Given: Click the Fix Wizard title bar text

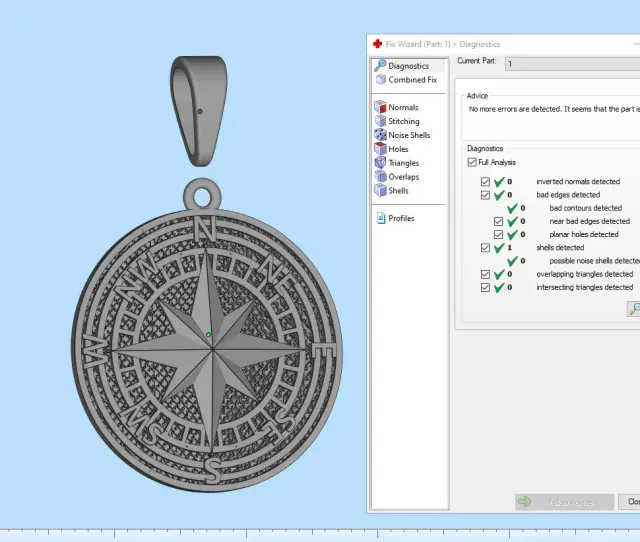Looking at the screenshot, I should 442,44.
